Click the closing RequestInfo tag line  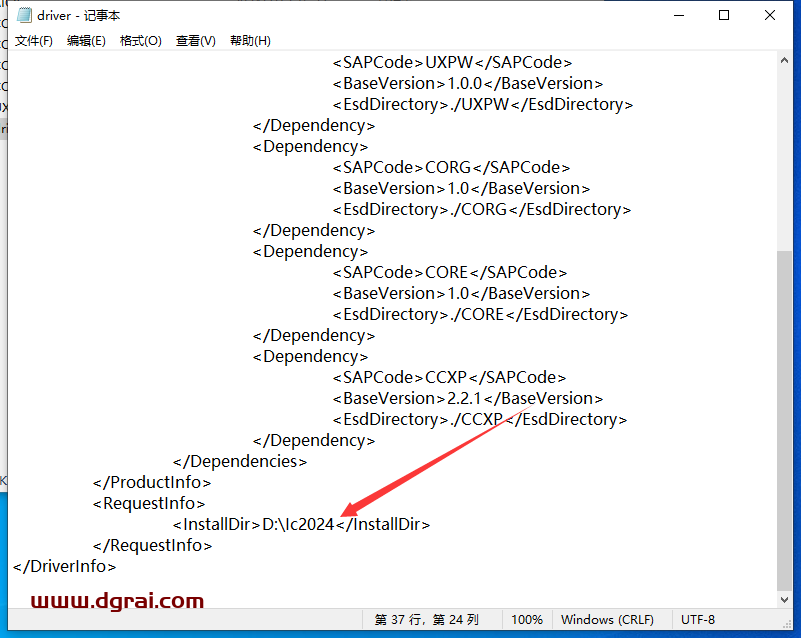click(x=152, y=546)
